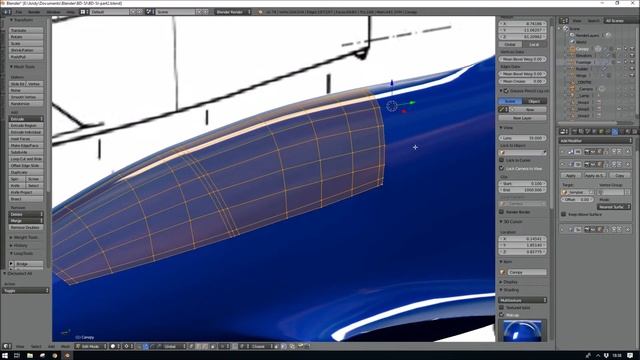Switch transform orientation to Local
Viewport: 640px width, 360px height.
[534, 44]
